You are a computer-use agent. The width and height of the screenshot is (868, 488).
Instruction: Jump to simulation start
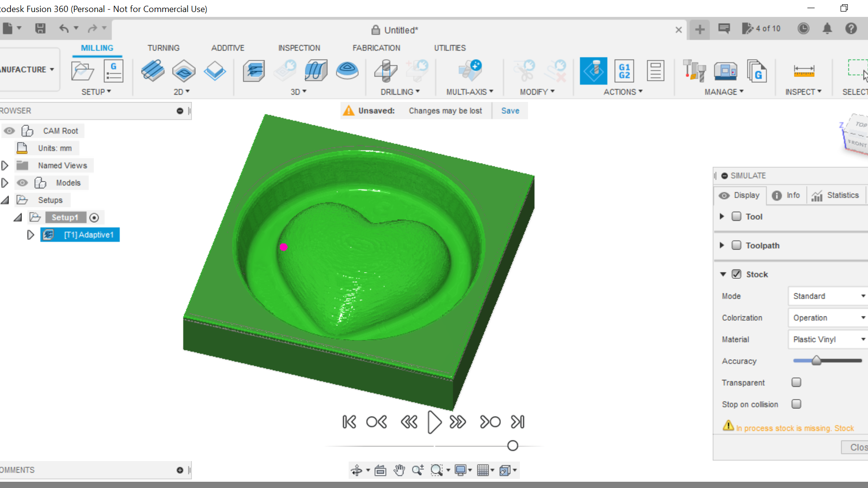(x=349, y=422)
